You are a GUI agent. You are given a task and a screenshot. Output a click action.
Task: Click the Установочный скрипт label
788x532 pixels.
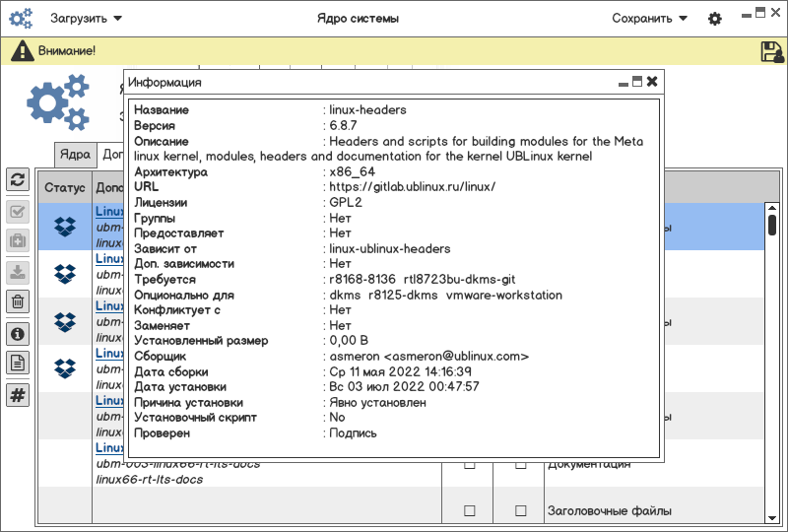click(x=195, y=417)
